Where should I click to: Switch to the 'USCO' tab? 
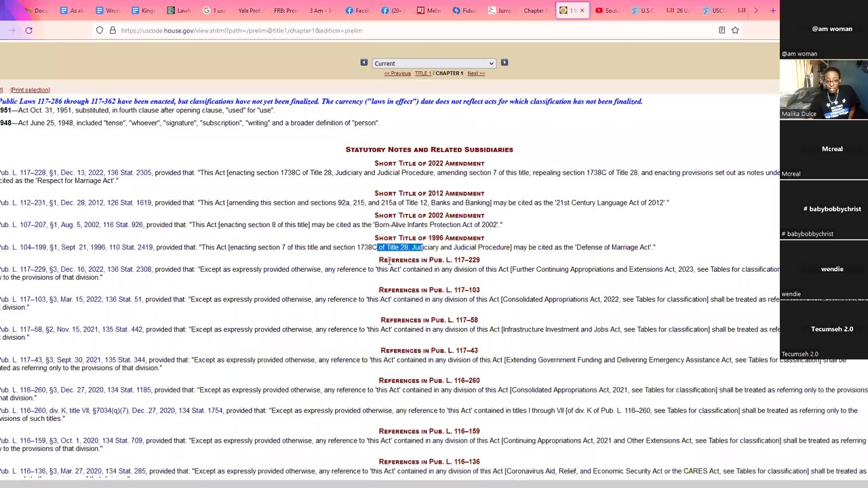[714, 10]
